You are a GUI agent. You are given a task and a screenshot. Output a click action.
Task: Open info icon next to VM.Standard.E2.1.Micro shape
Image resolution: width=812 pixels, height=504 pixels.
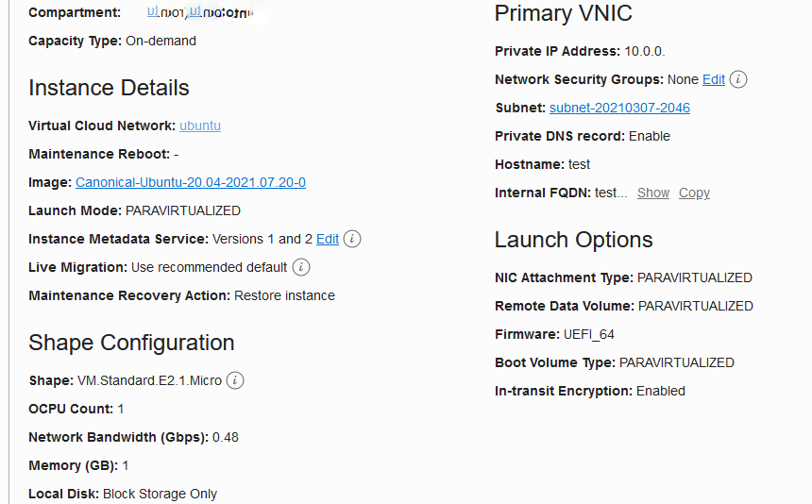tap(235, 381)
